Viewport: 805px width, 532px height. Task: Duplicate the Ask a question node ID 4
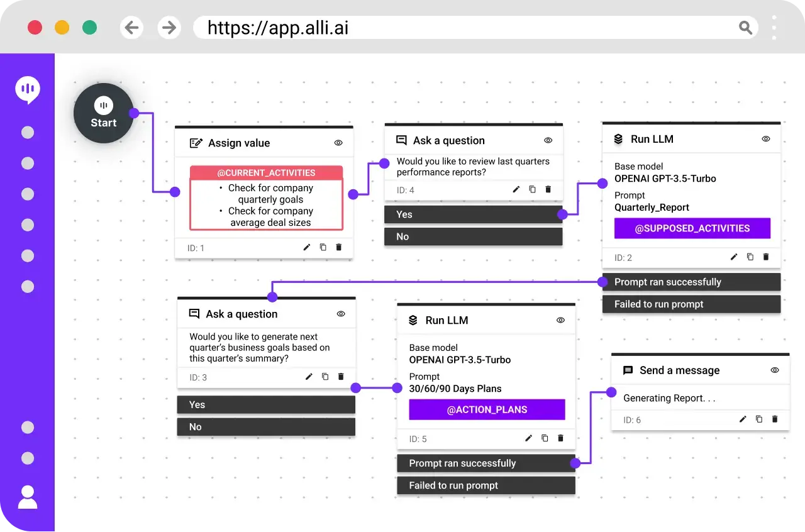coord(532,189)
